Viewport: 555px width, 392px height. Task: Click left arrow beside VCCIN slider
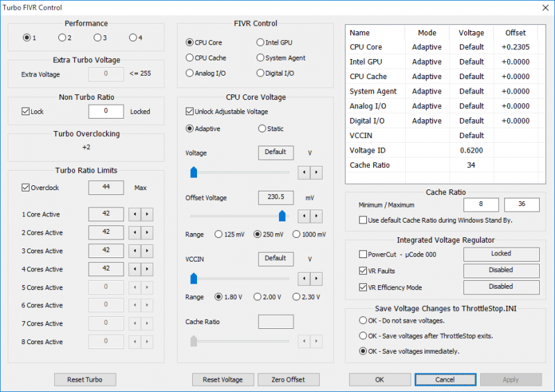[304, 279]
